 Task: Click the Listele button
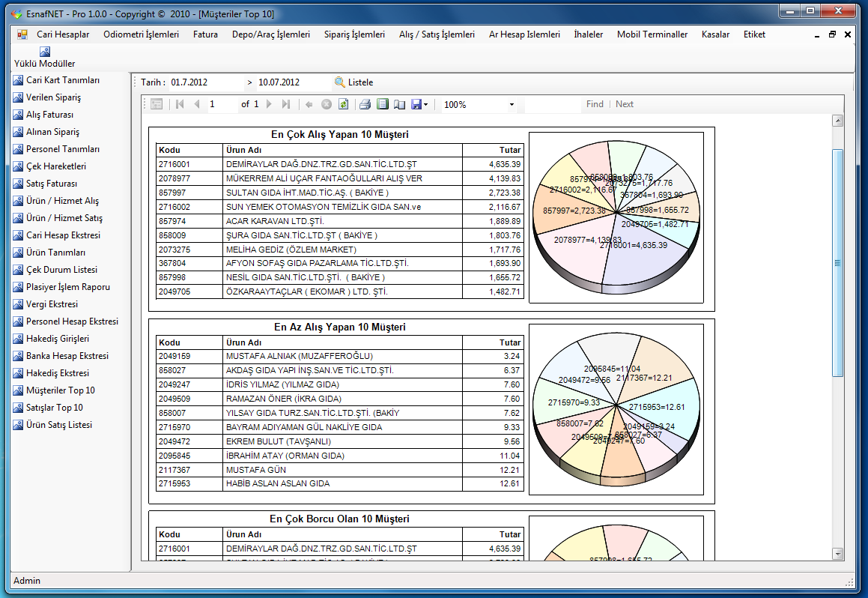[x=354, y=82]
